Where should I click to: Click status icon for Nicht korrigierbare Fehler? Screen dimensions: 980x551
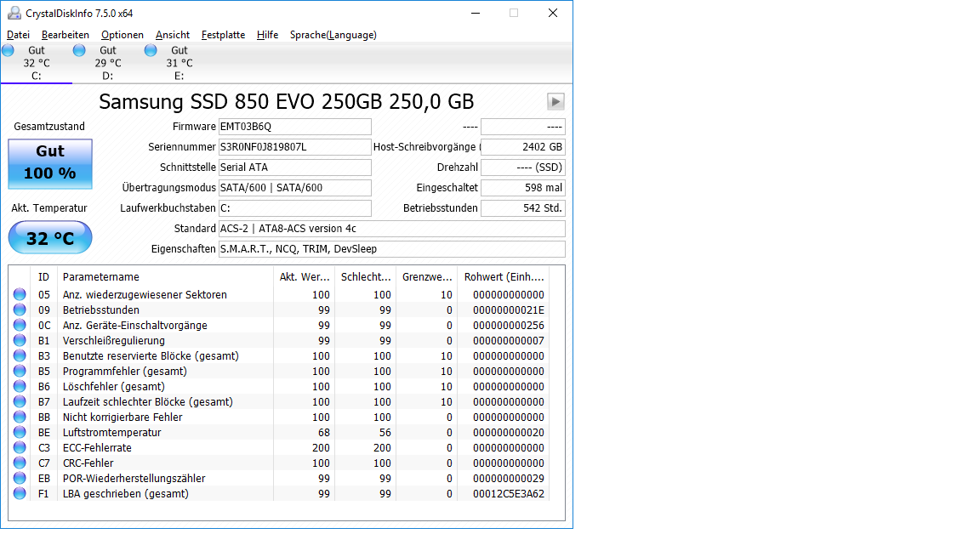click(20, 417)
